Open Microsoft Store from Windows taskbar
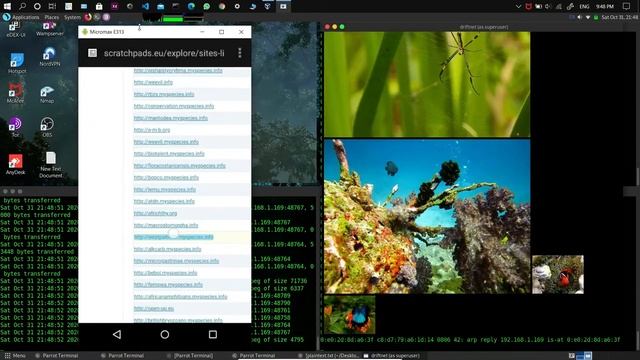 [x=99, y=6]
